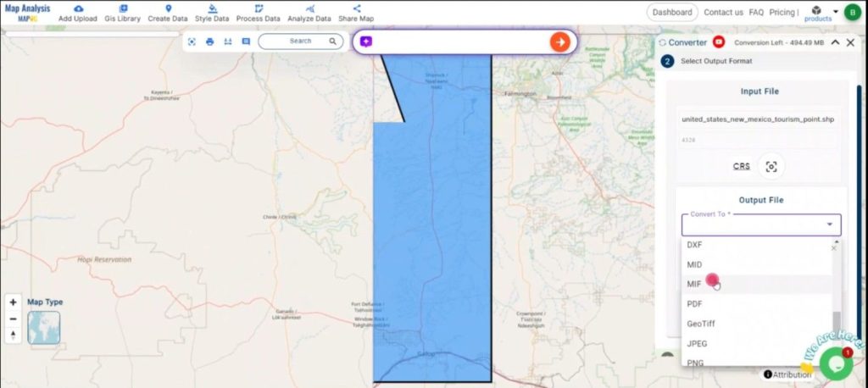
Task: Open the Pricing link
Action: coord(782,13)
